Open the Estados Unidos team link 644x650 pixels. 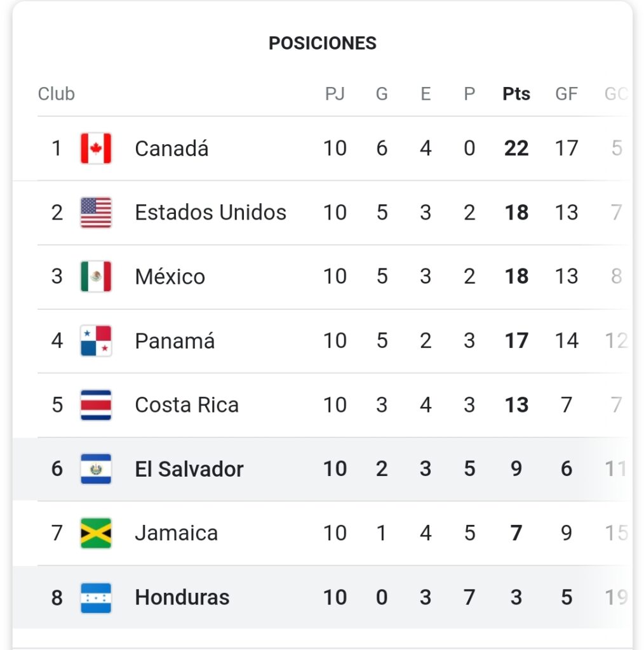(x=211, y=212)
